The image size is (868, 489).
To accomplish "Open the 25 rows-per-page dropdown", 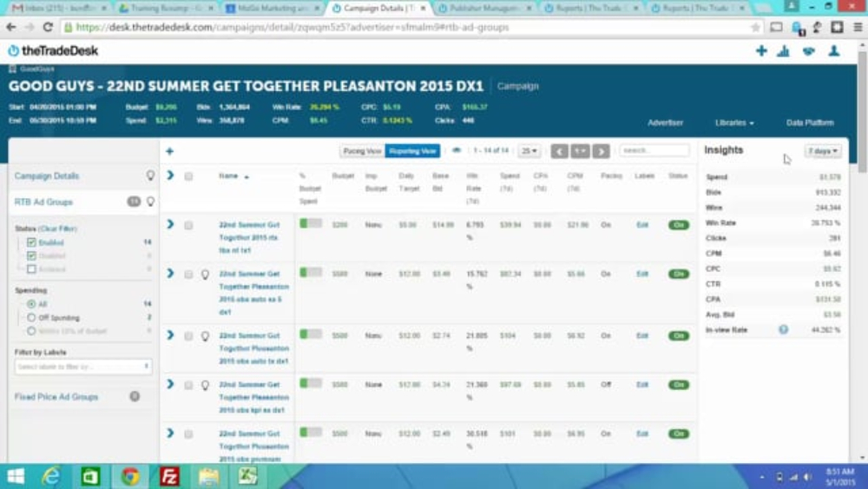I will (529, 150).
